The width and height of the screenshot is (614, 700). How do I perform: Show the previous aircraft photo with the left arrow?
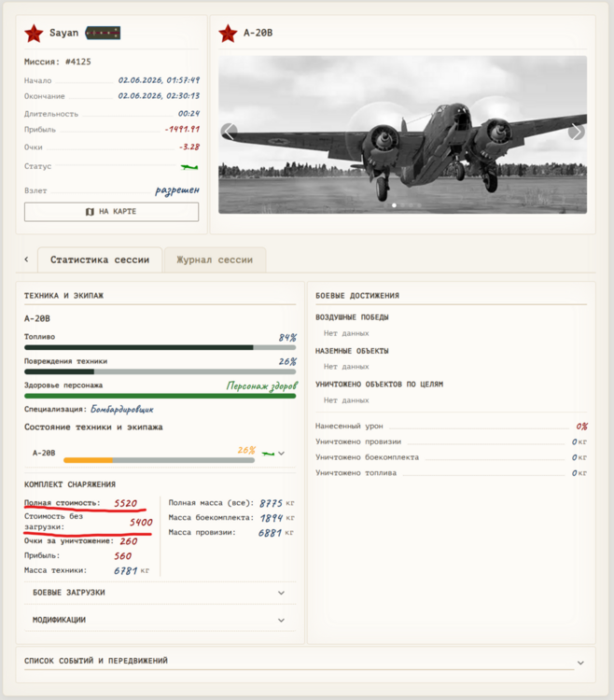[229, 132]
